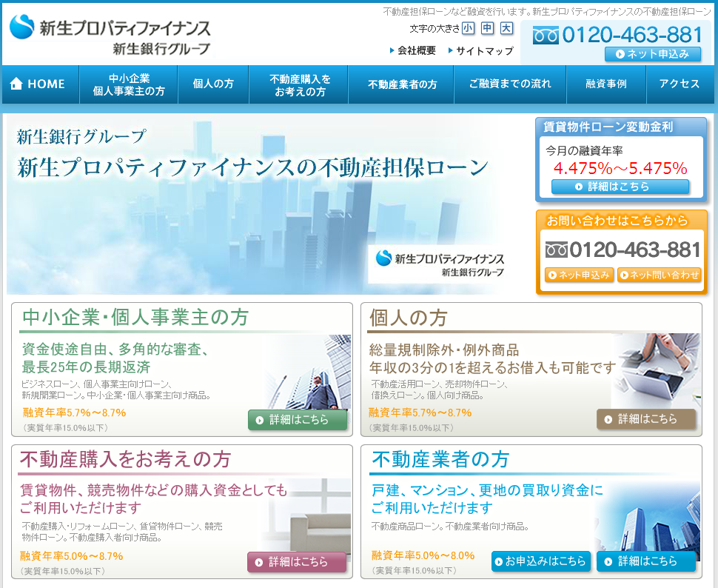Screen dimensions: 718x588
Task: Click the 個人の方 card heading
Action: [x=408, y=318]
